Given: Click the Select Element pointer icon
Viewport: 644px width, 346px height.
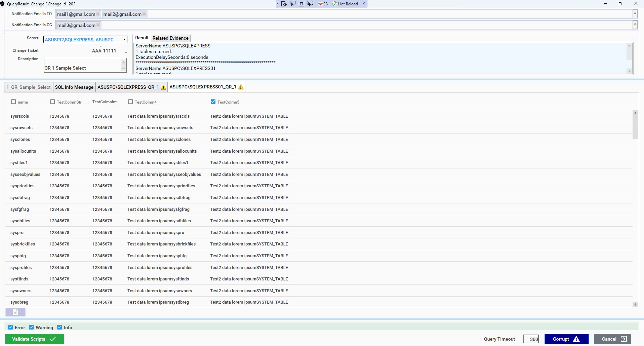Looking at the screenshot, I should [x=293, y=4].
